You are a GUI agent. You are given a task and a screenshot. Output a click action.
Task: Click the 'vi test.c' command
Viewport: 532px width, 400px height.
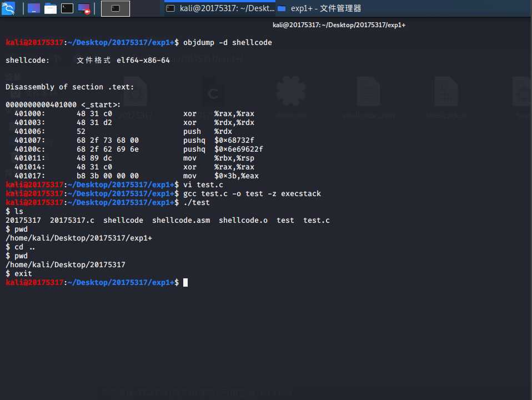(x=203, y=184)
